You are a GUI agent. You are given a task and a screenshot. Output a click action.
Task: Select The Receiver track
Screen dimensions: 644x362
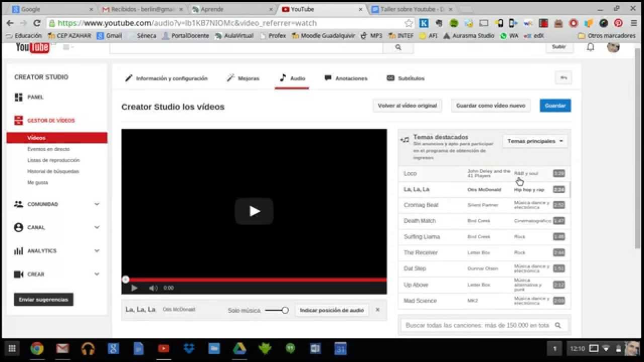click(x=483, y=252)
